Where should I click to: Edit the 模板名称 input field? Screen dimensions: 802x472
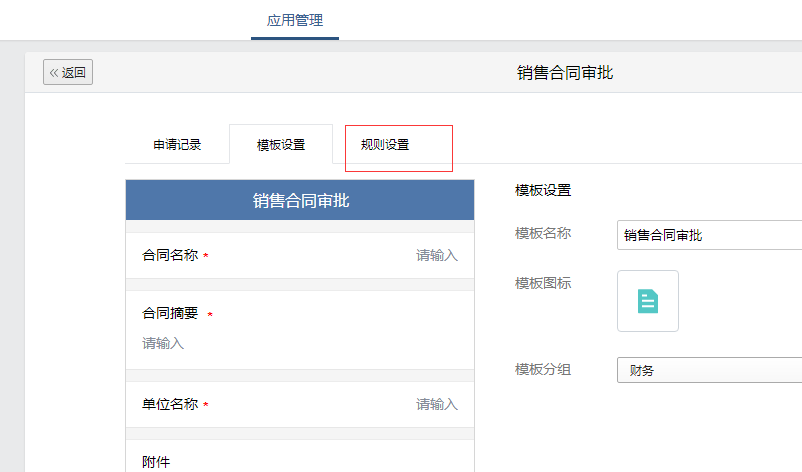[x=709, y=235]
